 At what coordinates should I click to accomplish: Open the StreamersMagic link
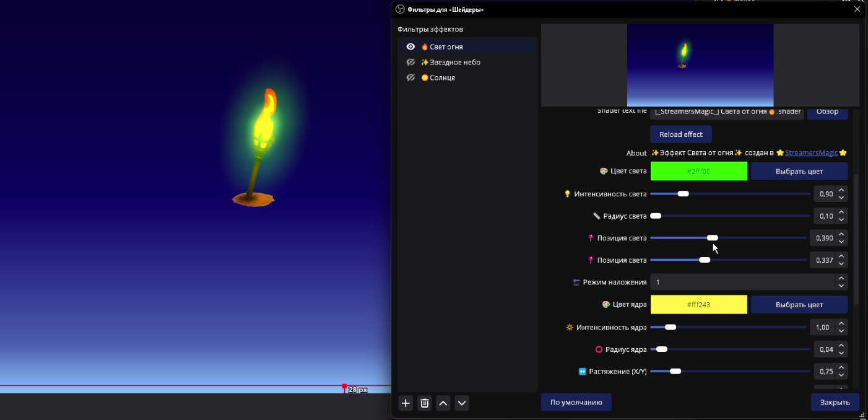point(811,153)
